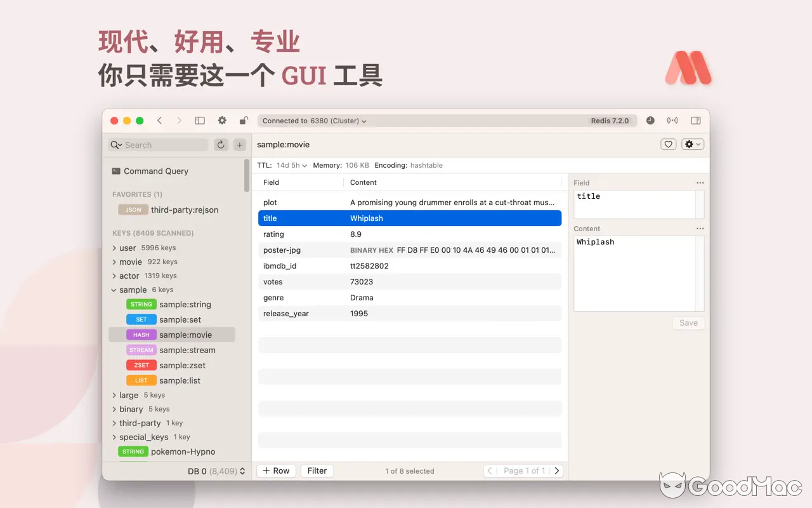Open the gear menu beside the heart icon

pyautogui.click(x=692, y=144)
